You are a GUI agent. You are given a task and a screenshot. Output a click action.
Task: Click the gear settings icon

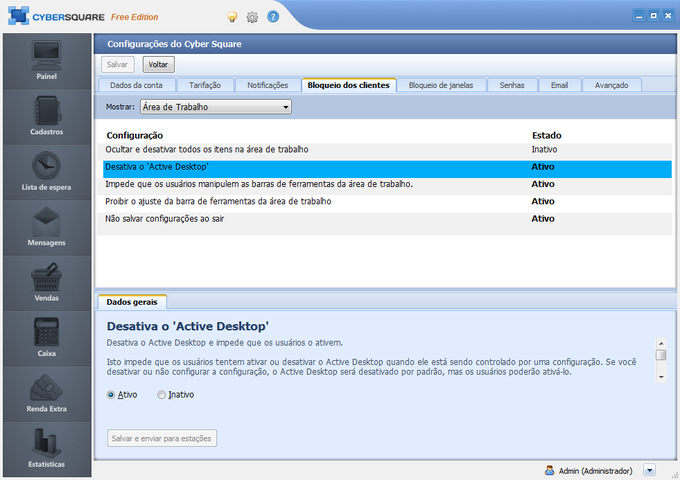(252, 17)
